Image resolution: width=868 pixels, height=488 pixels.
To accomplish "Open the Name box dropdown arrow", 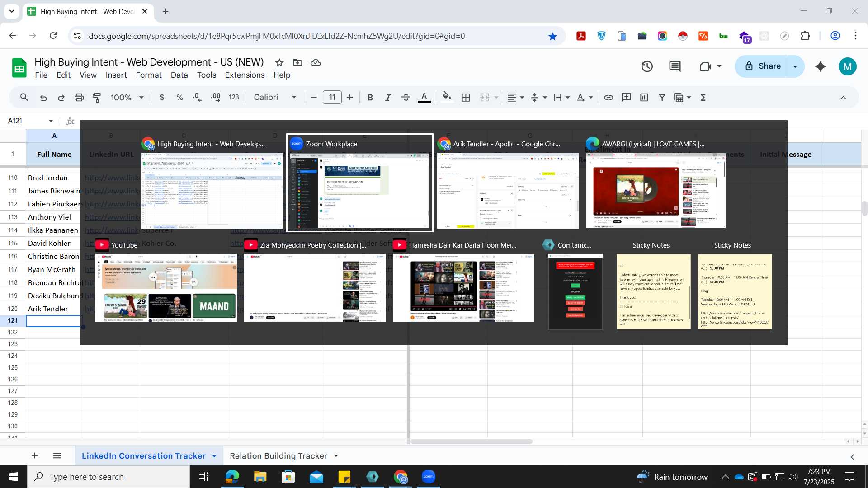I will pos(51,121).
